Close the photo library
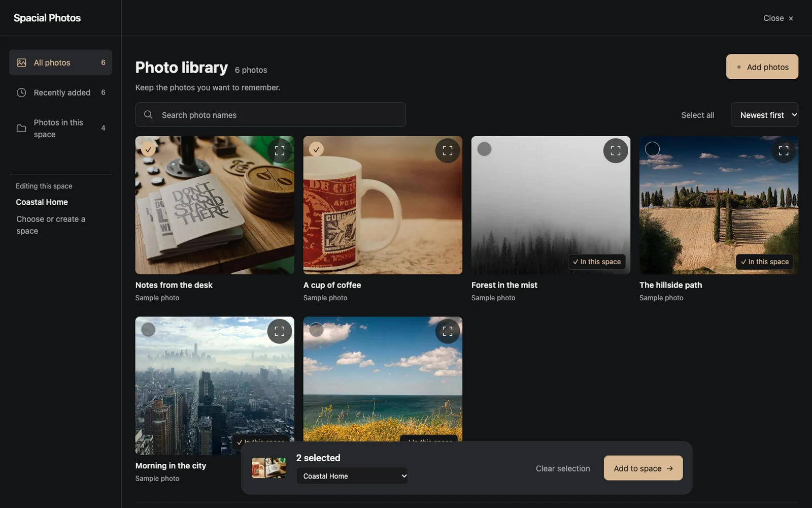The height and width of the screenshot is (508, 812). [778, 18]
